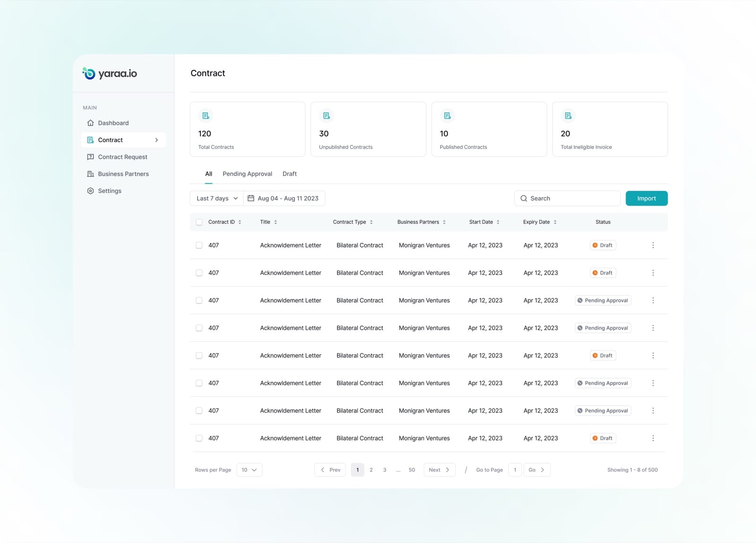This screenshot has height=543, width=756.
Task: Switch to the All tab
Action: coord(208,174)
